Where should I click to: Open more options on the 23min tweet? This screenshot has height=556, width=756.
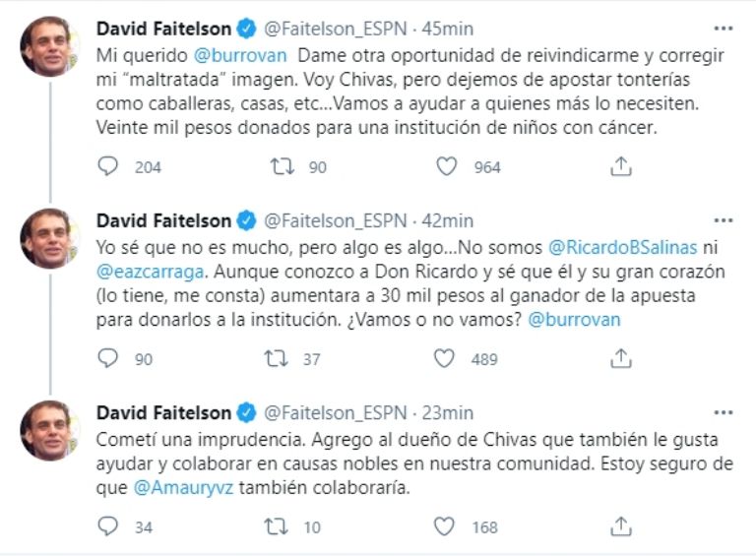point(723,412)
